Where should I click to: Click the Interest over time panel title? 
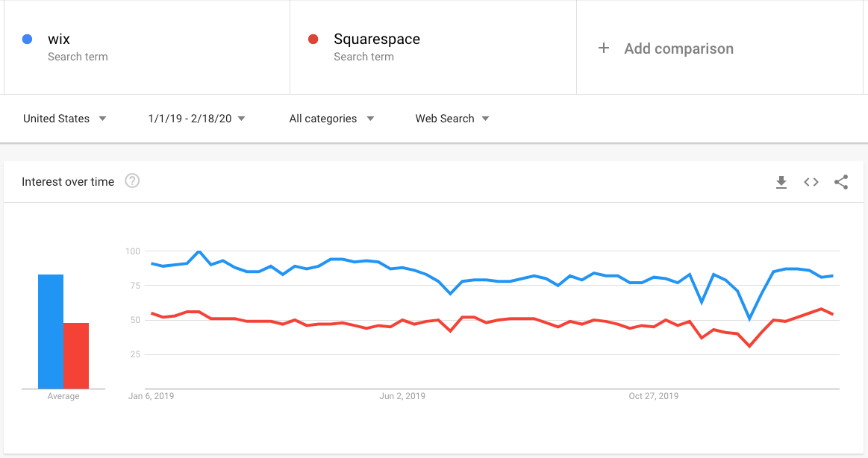pos(68,181)
